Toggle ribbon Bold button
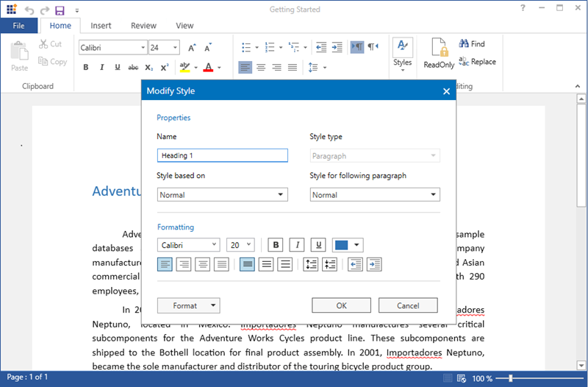The width and height of the screenshot is (588, 387). click(x=86, y=68)
